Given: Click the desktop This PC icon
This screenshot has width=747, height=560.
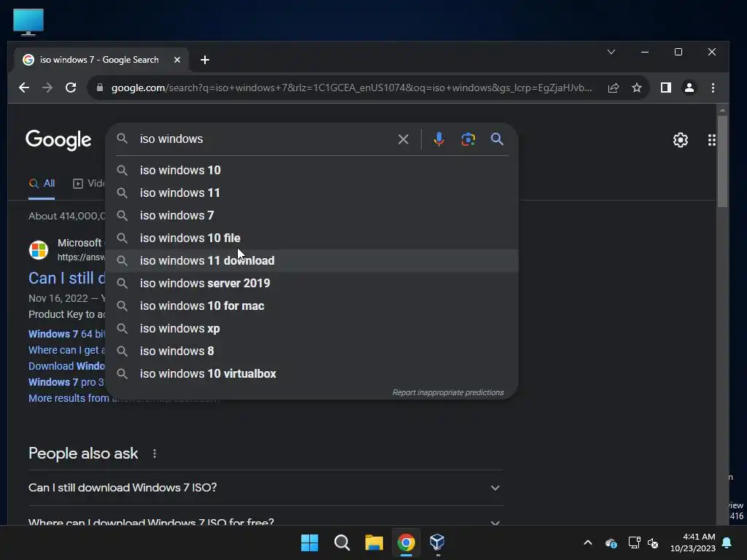Looking at the screenshot, I should point(28,22).
